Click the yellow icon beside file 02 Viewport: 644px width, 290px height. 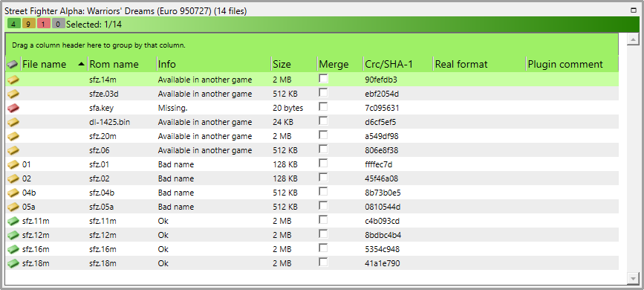[13, 178]
